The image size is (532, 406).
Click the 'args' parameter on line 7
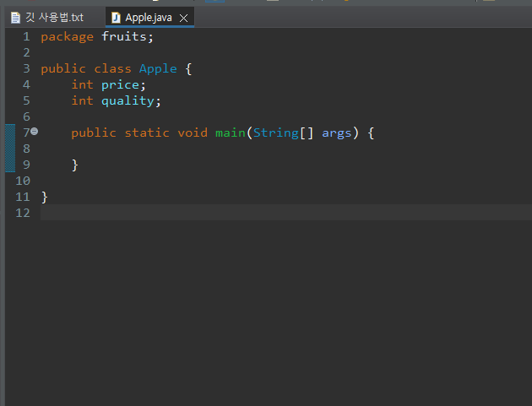click(x=337, y=133)
